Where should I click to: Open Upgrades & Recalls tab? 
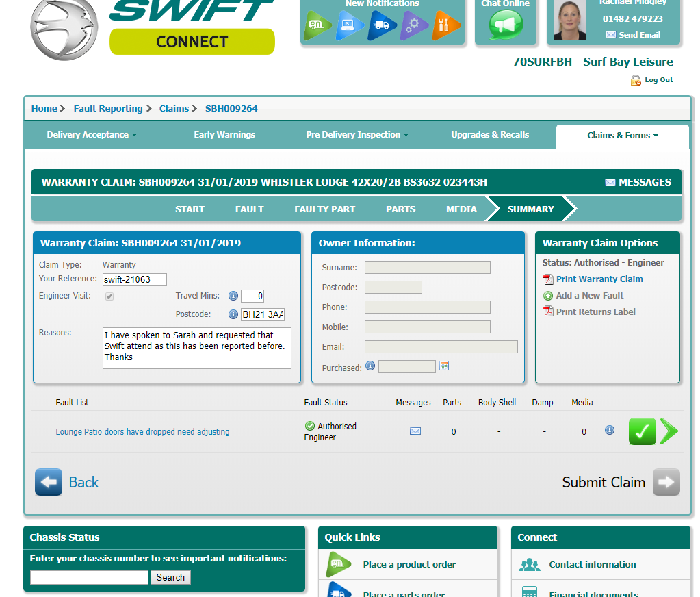[490, 135]
